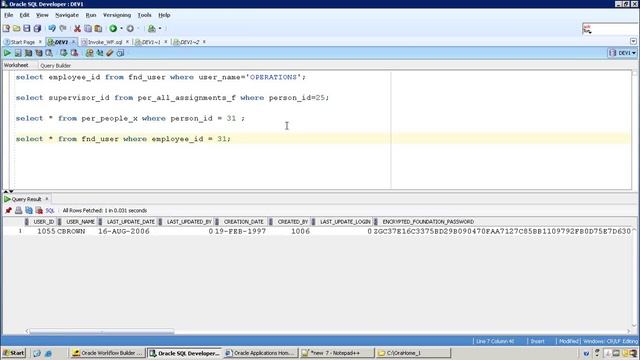Click the Explain Plan icon
This screenshot has width=640, height=360.
point(28,53)
